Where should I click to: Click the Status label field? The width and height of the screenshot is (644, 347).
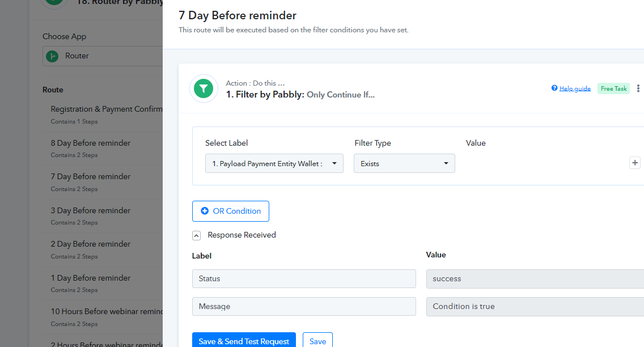pyautogui.click(x=304, y=278)
